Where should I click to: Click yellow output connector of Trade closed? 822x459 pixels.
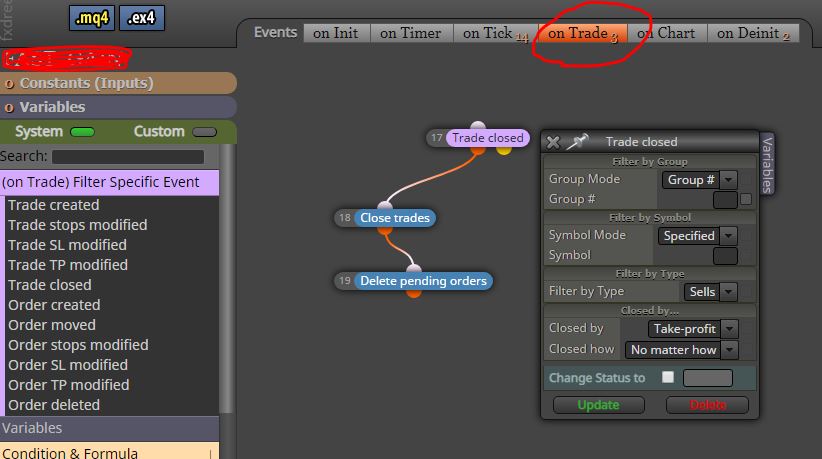click(x=504, y=150)
